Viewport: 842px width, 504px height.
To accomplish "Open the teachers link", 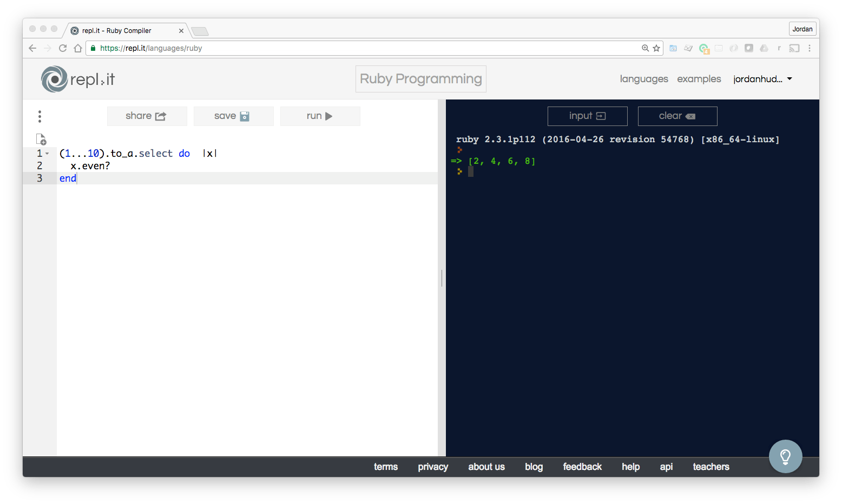I will click(x=711, y=467).
